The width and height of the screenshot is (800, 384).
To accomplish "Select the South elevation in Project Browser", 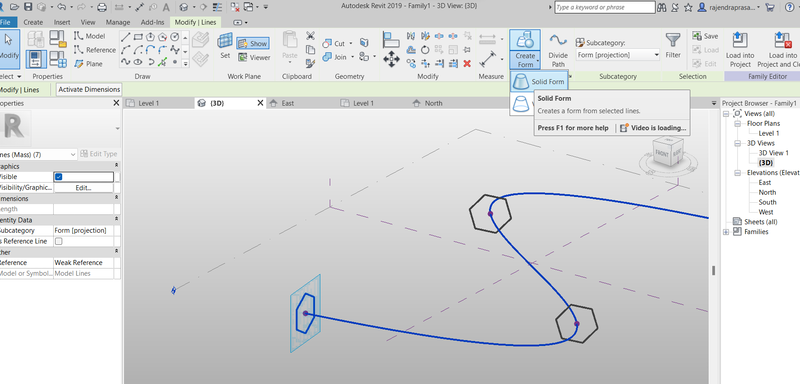I will click(767, 202).
